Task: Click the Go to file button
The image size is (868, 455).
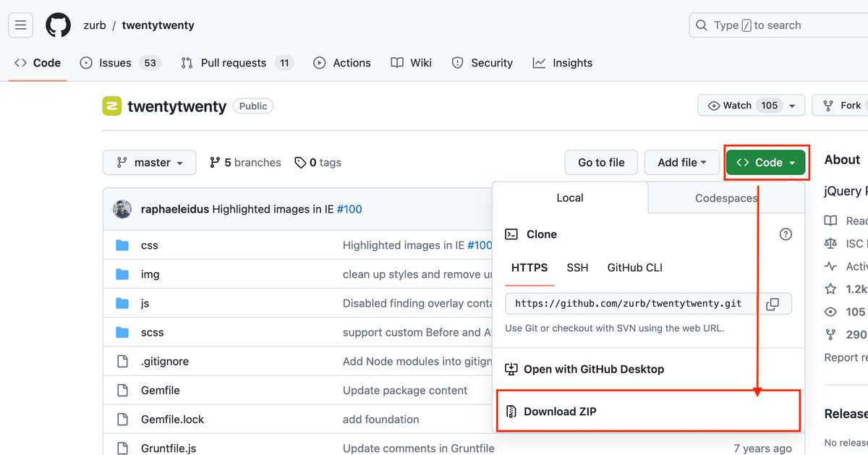Action: (601, 162)
